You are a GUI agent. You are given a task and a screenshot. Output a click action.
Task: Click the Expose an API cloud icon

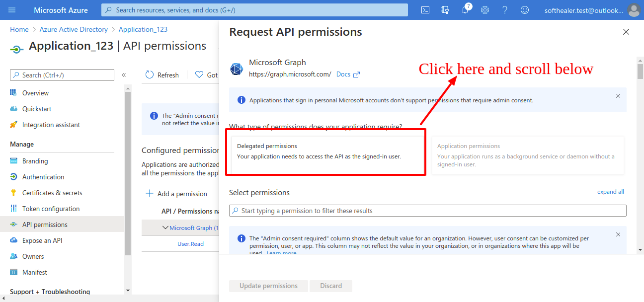click(x=13, y=240)
